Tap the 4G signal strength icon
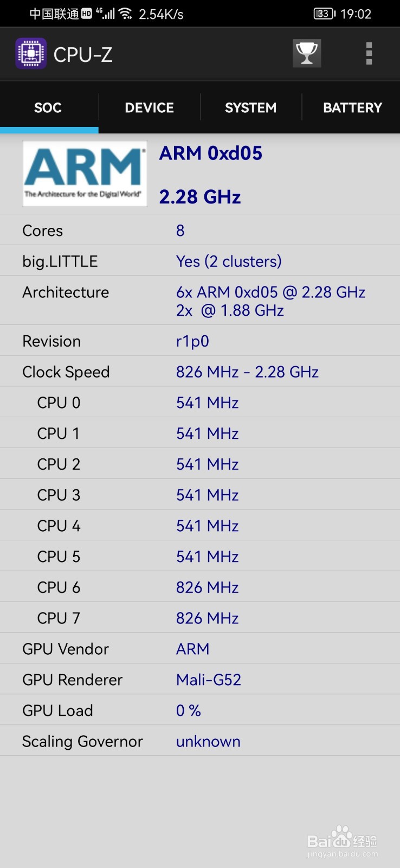The height and width of the screenshot is (868, 400). (106, 14)
